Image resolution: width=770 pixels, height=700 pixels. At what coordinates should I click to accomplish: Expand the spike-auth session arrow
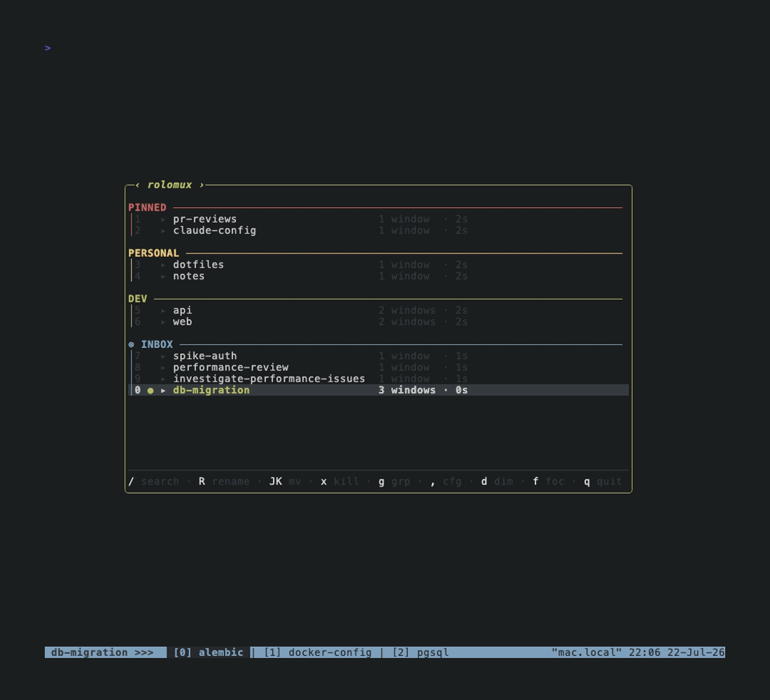pos(163,356)
